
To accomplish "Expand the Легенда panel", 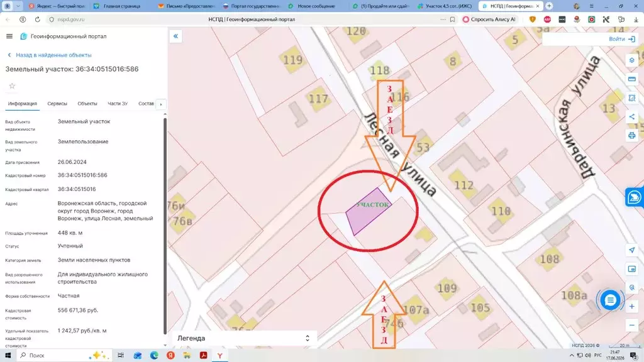I will (x=244, y=338).
